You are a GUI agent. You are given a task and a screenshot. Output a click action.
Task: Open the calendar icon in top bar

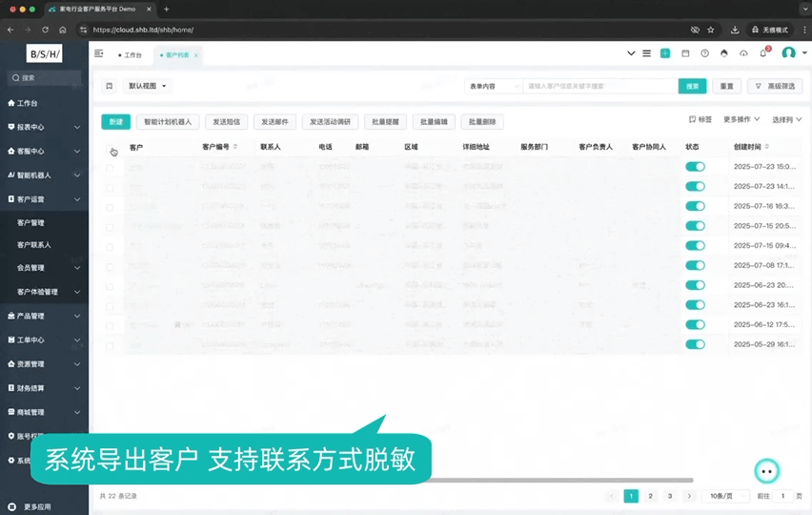685,53
